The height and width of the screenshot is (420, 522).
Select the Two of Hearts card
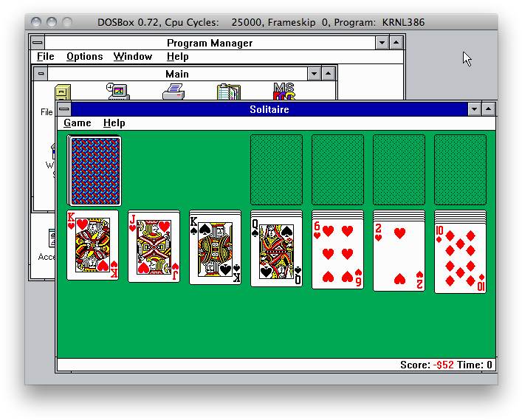click(x=399, y=255)
